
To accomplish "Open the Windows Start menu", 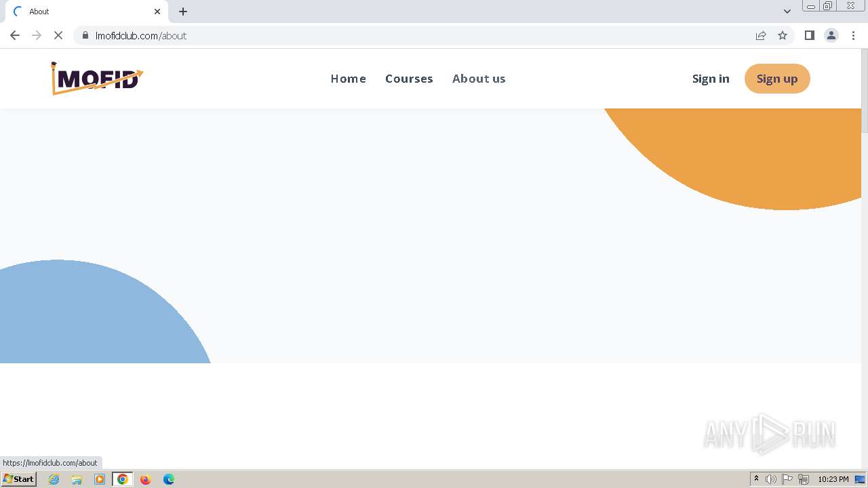I will click(19, 479).
